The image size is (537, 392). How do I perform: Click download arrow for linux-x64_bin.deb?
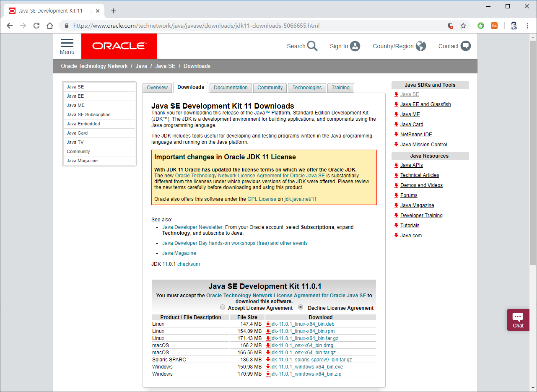(x=268, y=324)
